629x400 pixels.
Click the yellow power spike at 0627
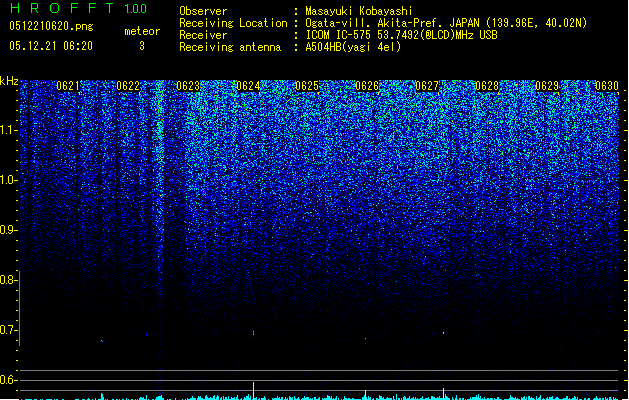pyautogui.click(x=443, y=394)
